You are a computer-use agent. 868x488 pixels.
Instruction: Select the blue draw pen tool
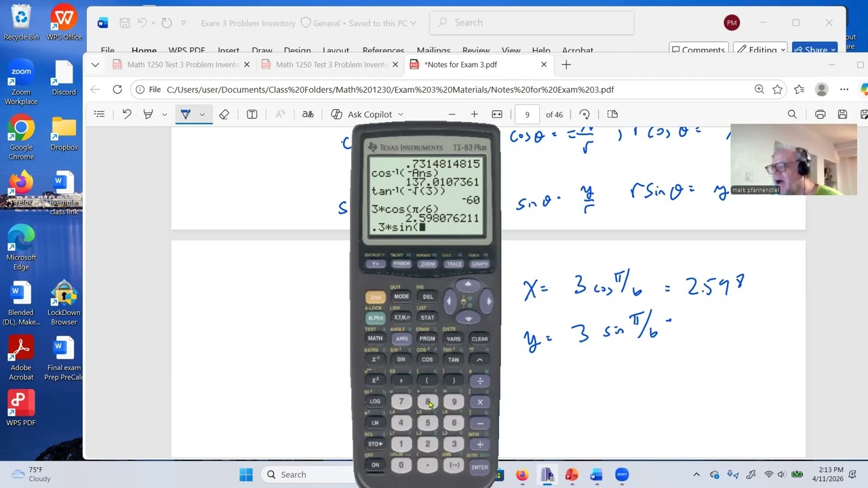click(185, 115)
